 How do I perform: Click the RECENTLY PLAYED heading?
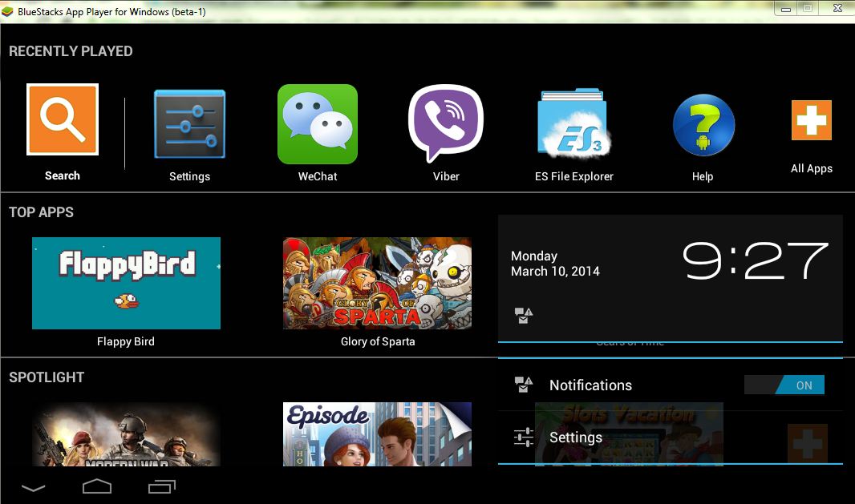[x=71, y=51]
